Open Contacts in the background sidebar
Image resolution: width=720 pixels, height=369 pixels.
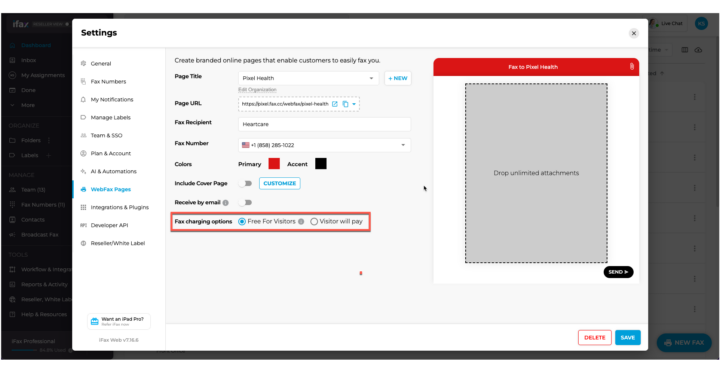coord(33,220)
